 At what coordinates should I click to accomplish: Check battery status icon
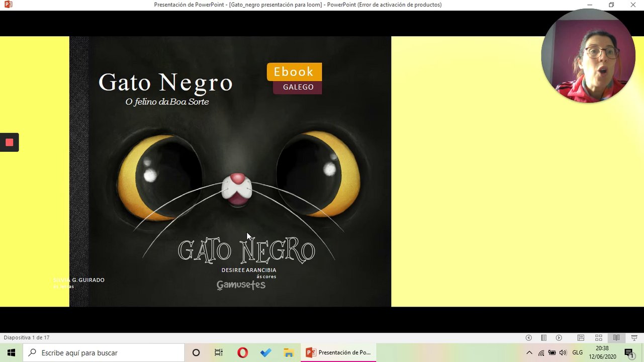coord(552,353)
